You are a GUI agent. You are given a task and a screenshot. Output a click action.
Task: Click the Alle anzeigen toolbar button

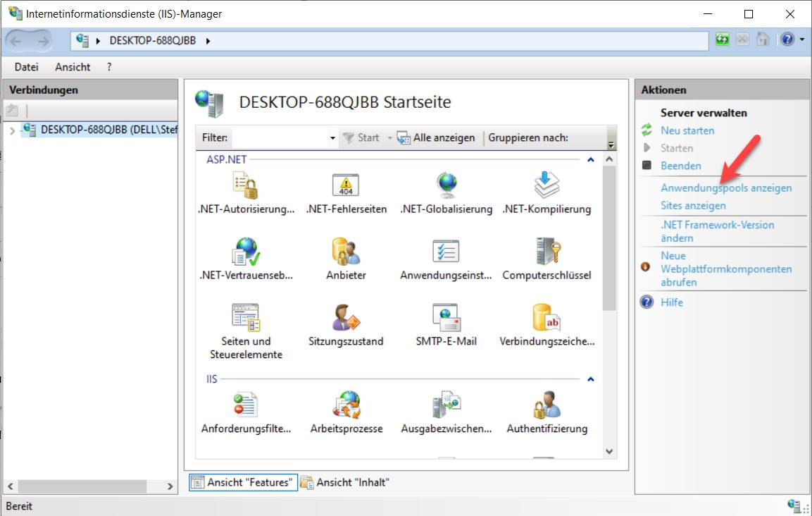click(x=437, y=138)
